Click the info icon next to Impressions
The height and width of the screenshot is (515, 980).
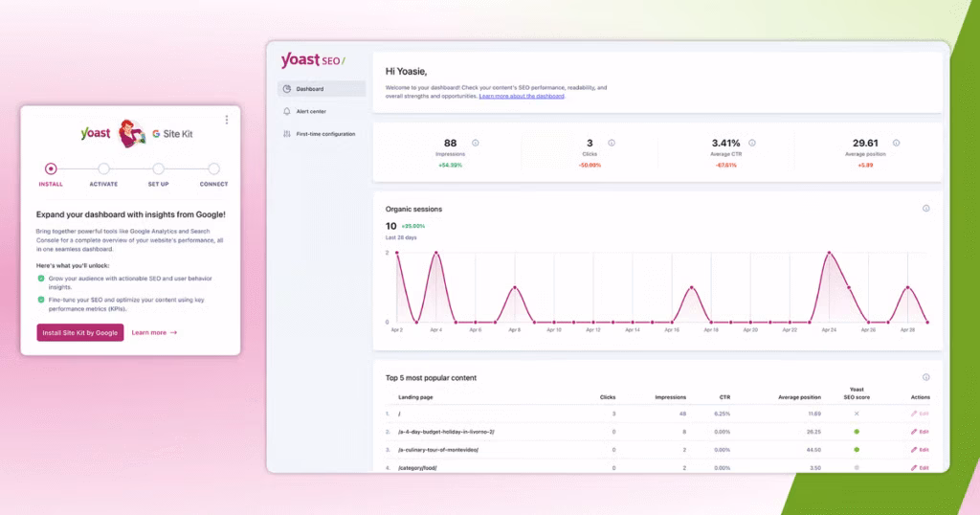pyautogui.click(x=476, y=143)
